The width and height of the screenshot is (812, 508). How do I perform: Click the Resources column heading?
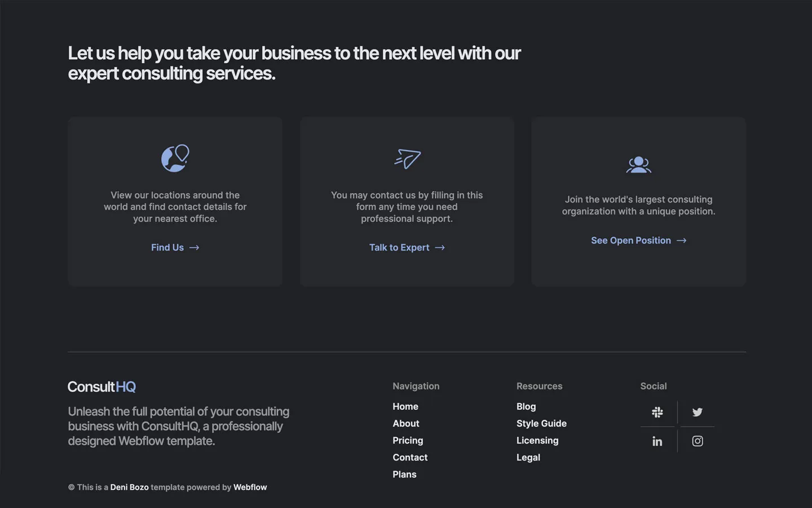[540, 386]
